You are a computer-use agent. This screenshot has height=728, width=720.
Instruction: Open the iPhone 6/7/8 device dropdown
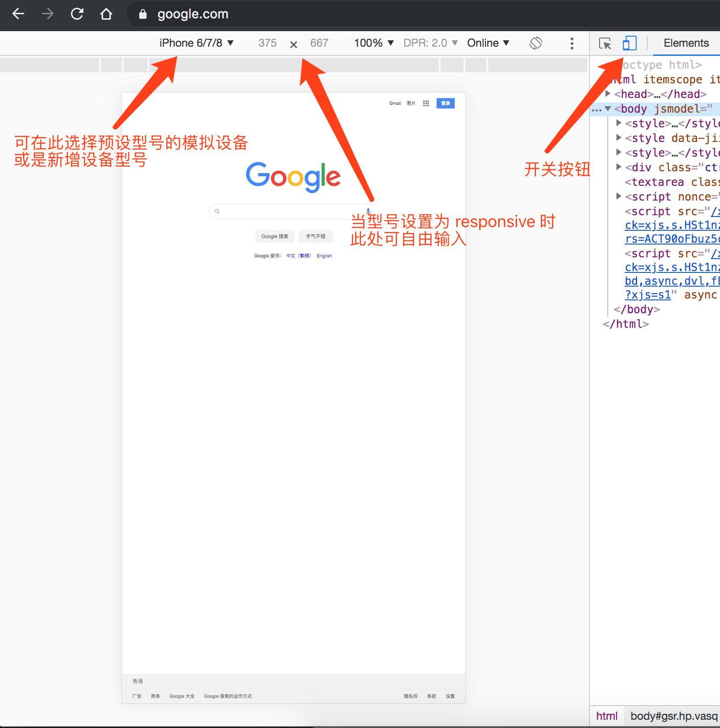[x=196, y=43]
